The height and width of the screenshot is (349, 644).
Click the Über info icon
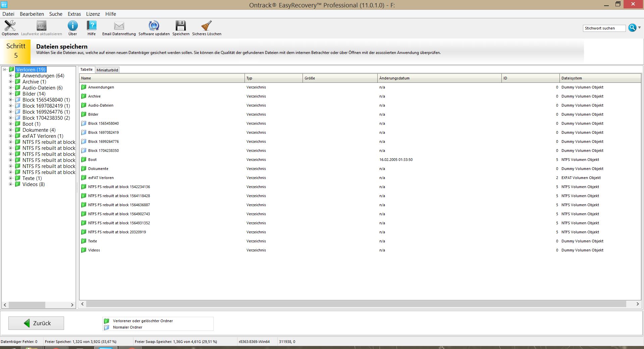click(72, 26)
